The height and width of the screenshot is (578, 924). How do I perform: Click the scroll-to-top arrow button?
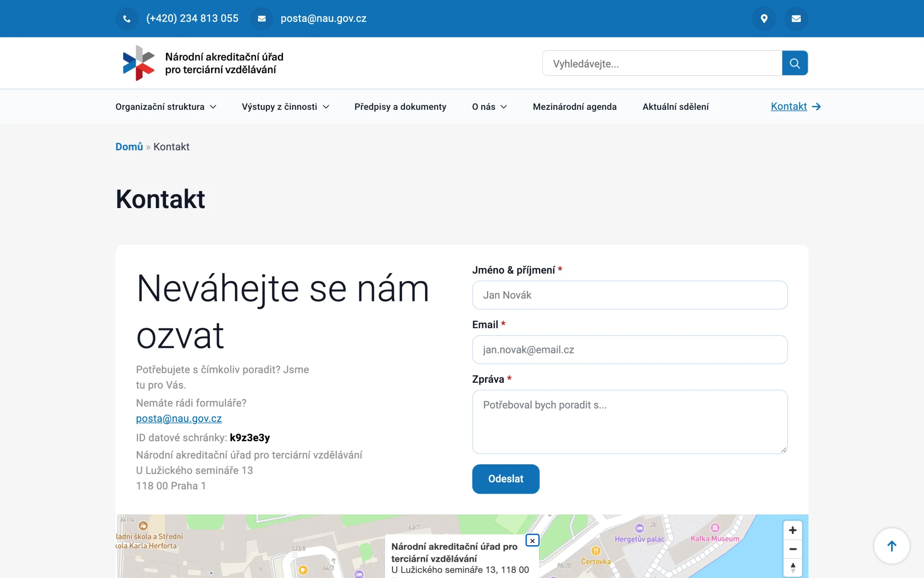pos(892,546)
